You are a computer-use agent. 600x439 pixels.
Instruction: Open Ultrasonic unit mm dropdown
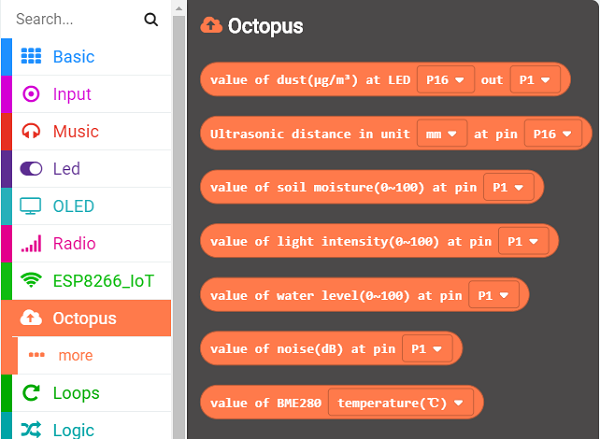442,134
